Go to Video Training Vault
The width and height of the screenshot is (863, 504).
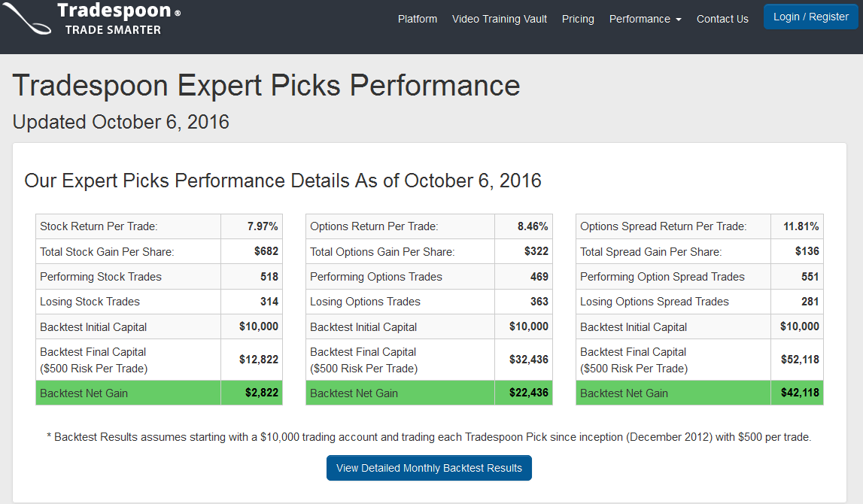(x=500, y=19)
